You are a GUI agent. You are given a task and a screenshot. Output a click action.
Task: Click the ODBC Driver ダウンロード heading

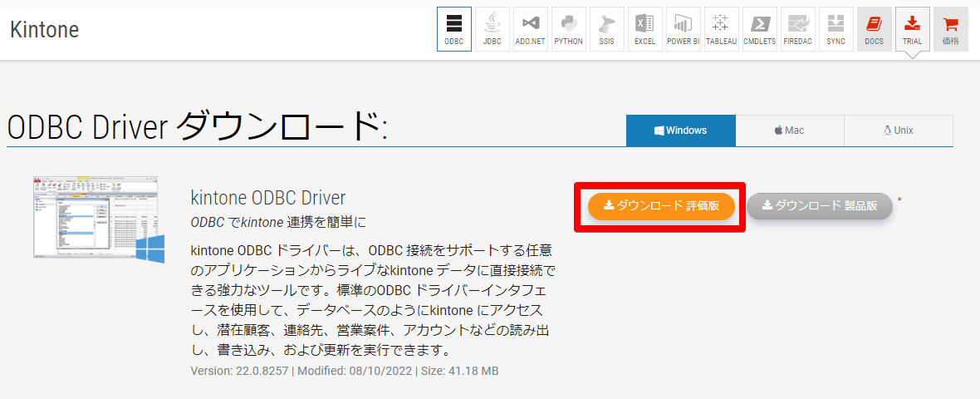pyautogui.click(x=198, y=127)
